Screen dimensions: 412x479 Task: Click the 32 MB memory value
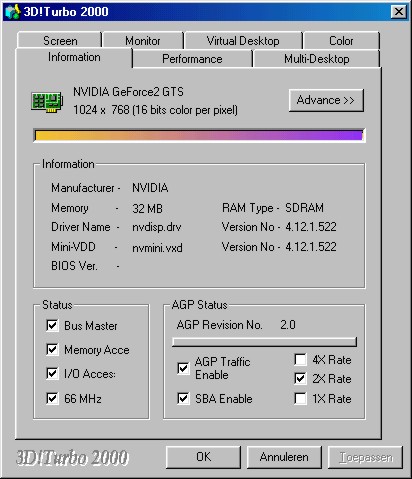(x=147, y=209)
